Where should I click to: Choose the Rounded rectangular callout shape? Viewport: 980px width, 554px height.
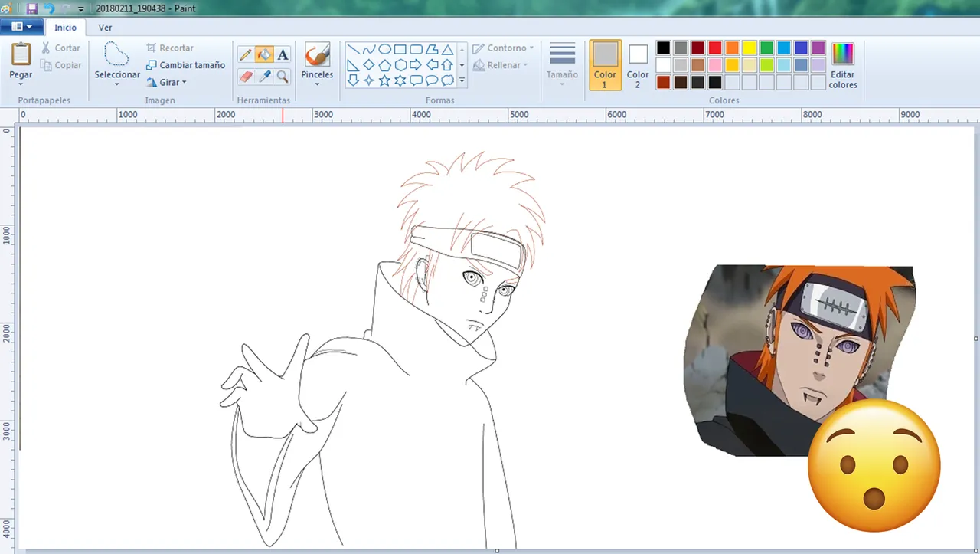click(x=416, y=80)
